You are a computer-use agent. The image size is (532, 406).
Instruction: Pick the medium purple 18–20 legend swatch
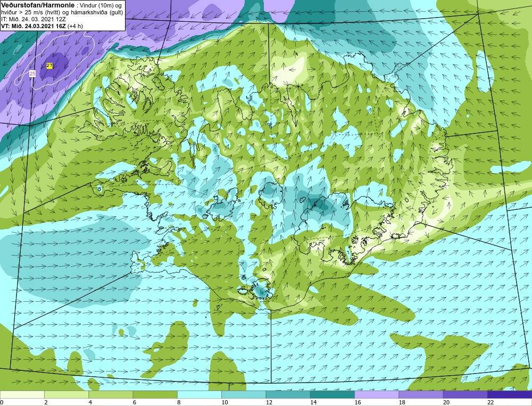coord(421,394)
